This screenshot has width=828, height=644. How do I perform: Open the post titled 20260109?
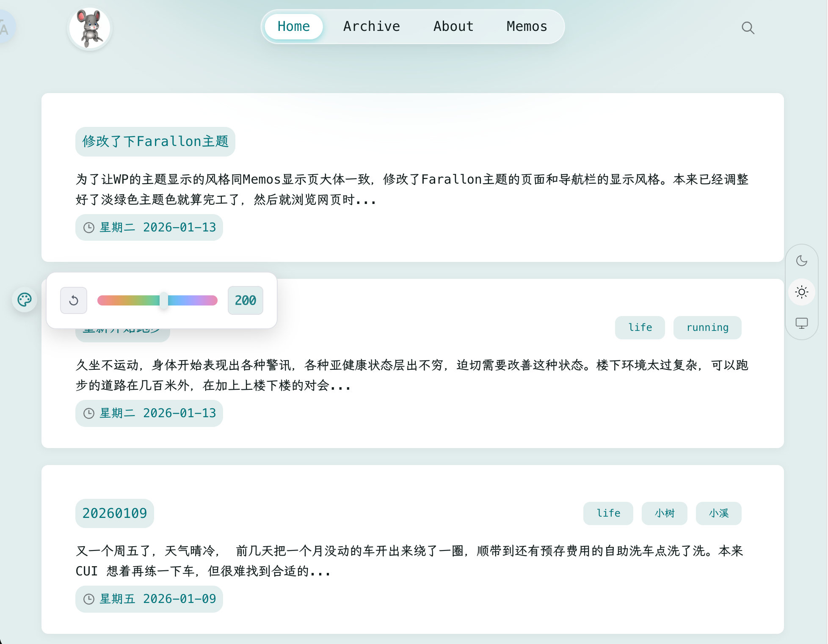(114, 513)
